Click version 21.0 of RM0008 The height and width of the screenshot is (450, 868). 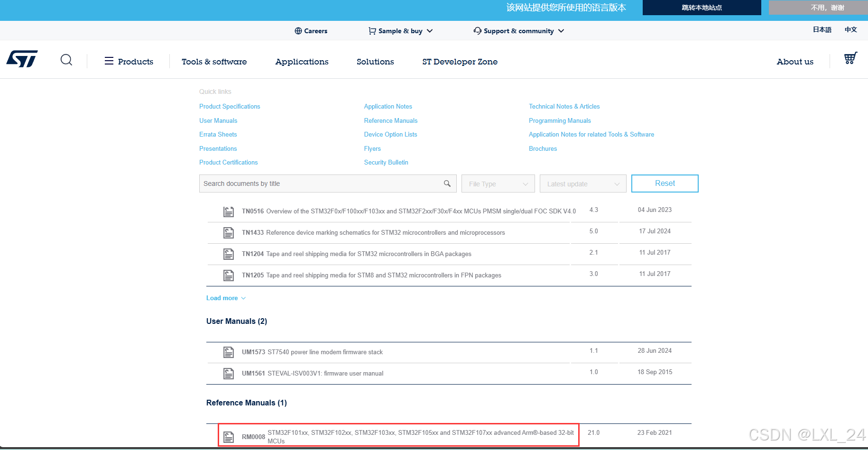point(594,433)
